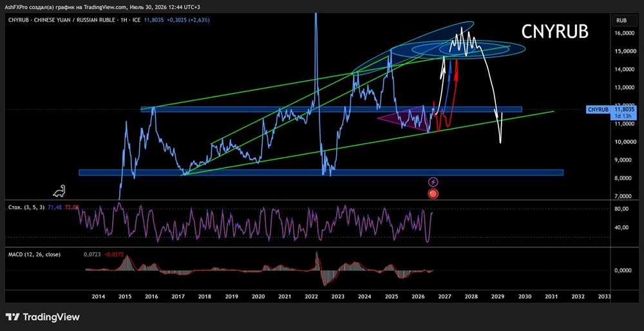Open the MACD (12, 26, close) indicator label

click(35, 254)
